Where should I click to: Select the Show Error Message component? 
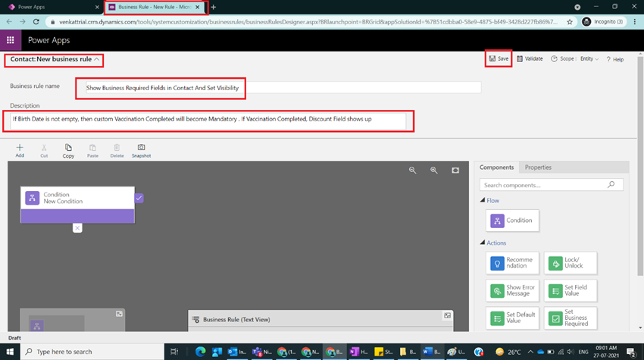pyautogui.click(x=512, y=290)
